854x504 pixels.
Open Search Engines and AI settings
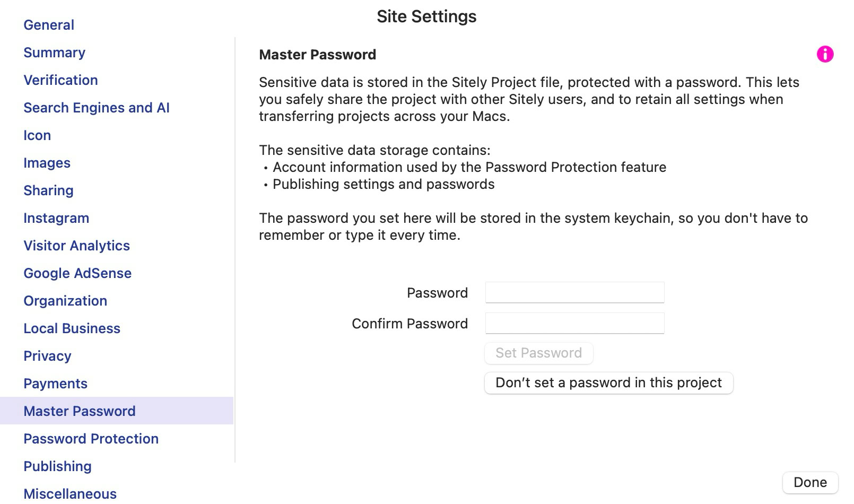click(97, 108)
